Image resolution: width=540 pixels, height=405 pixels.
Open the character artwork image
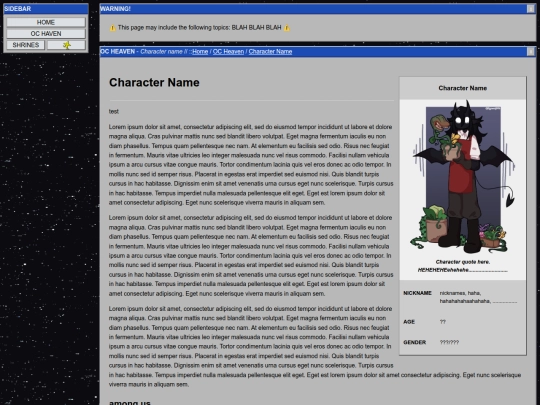click(x=463, y=177)
